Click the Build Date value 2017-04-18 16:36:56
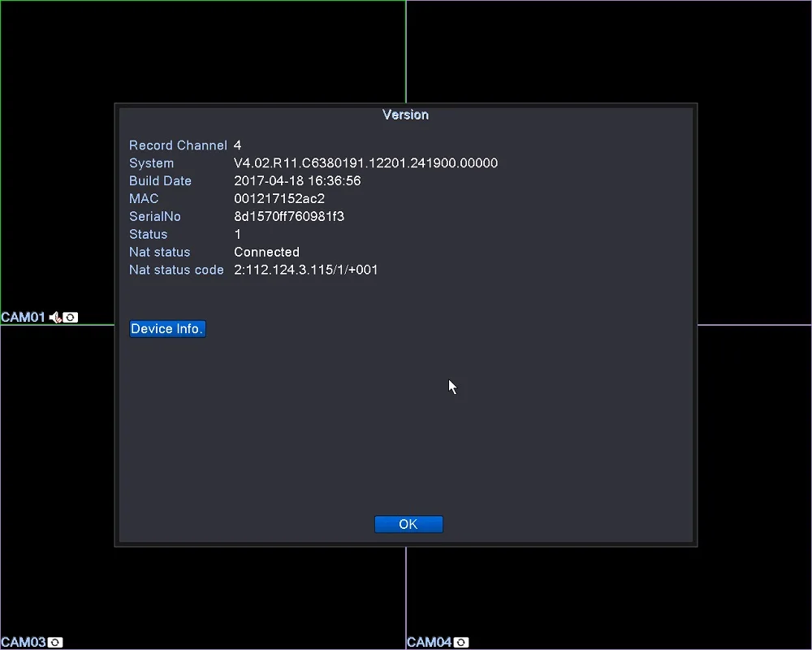 coord(297,180)
